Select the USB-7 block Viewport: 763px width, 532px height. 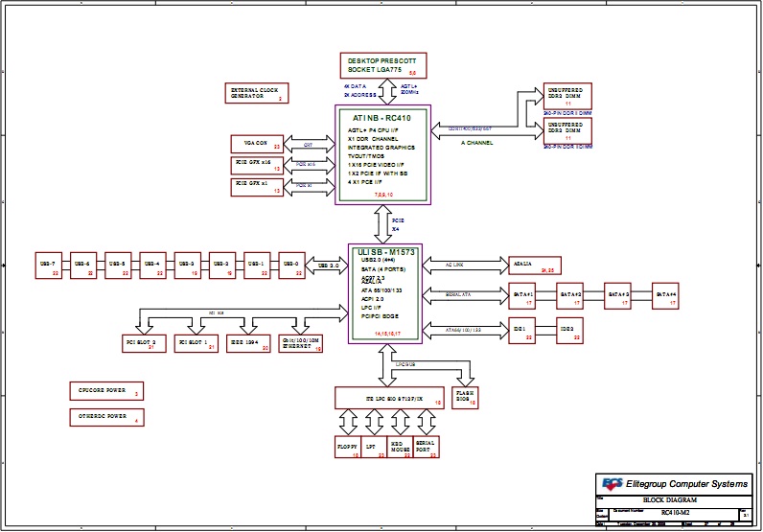pos(49,266)
